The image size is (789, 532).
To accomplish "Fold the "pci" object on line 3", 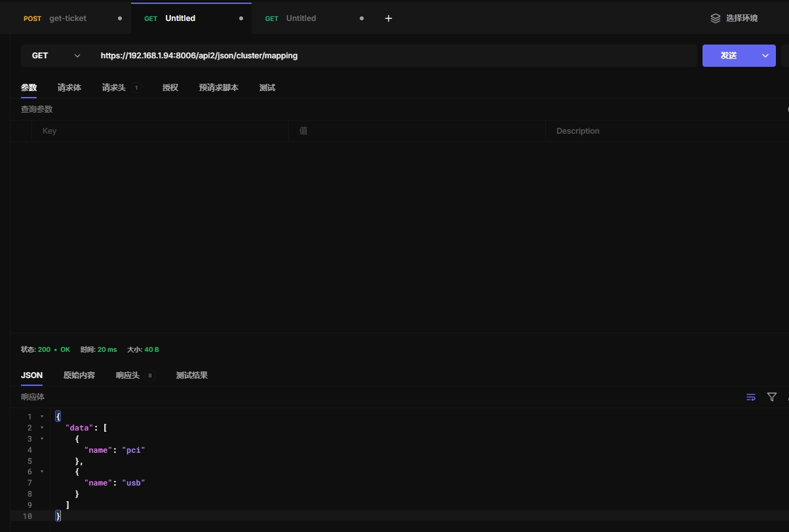I will click(42, 439).
